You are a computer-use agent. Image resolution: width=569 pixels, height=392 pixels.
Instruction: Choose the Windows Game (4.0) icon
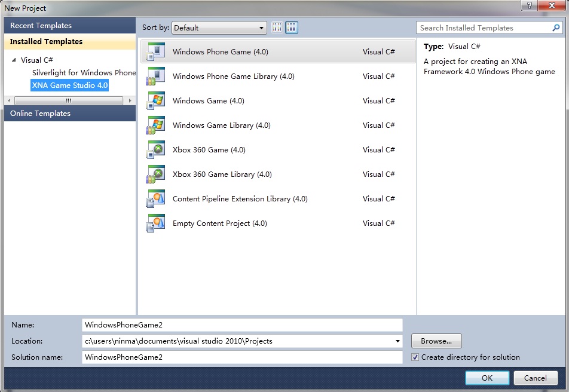click(155, 101)
